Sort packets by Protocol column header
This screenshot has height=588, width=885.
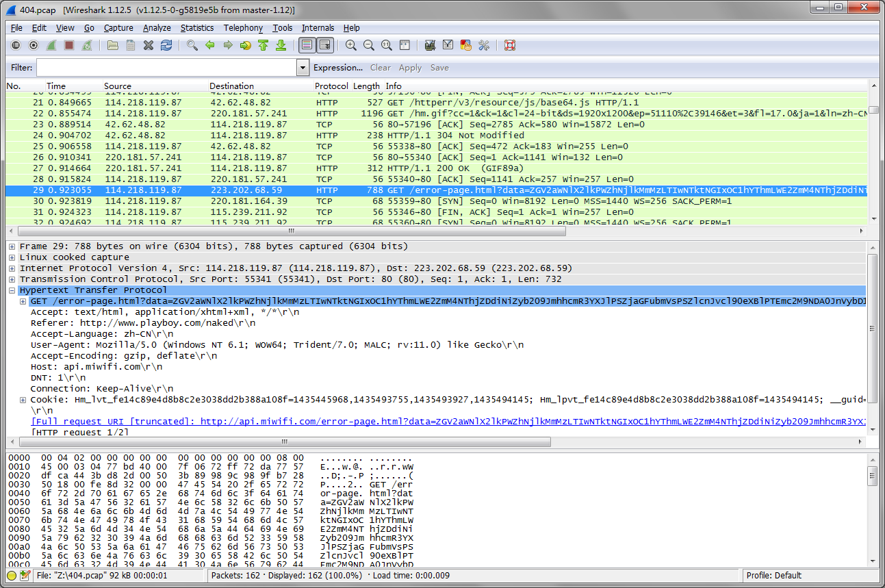point(331,86)
